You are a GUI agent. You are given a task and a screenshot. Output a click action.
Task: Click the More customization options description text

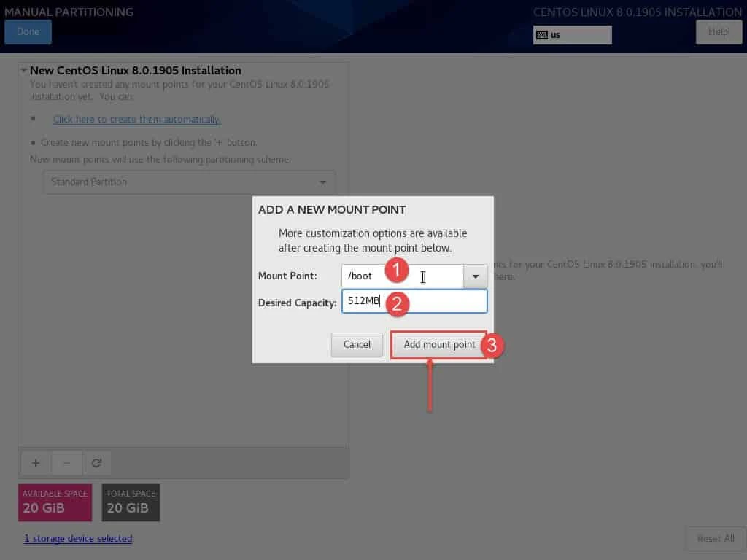(373, 241)
